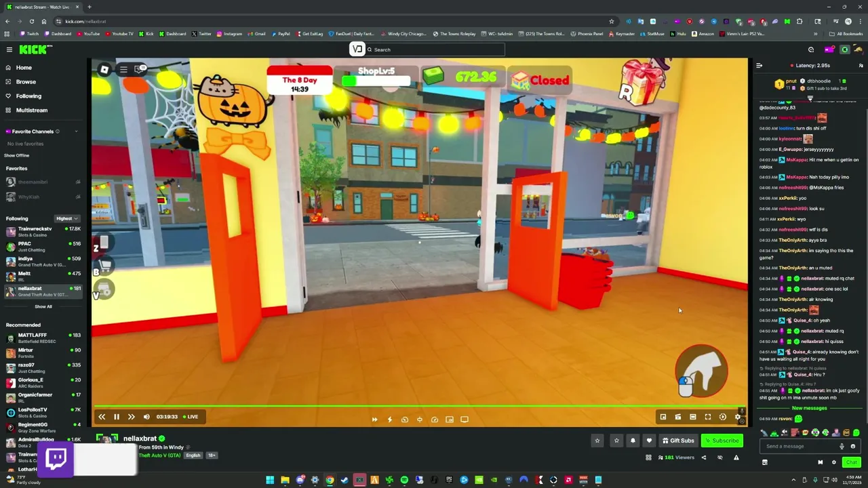Screen dimensions: 868x488
Task: Click the chat microphone icon
Action: coord(842,447)
